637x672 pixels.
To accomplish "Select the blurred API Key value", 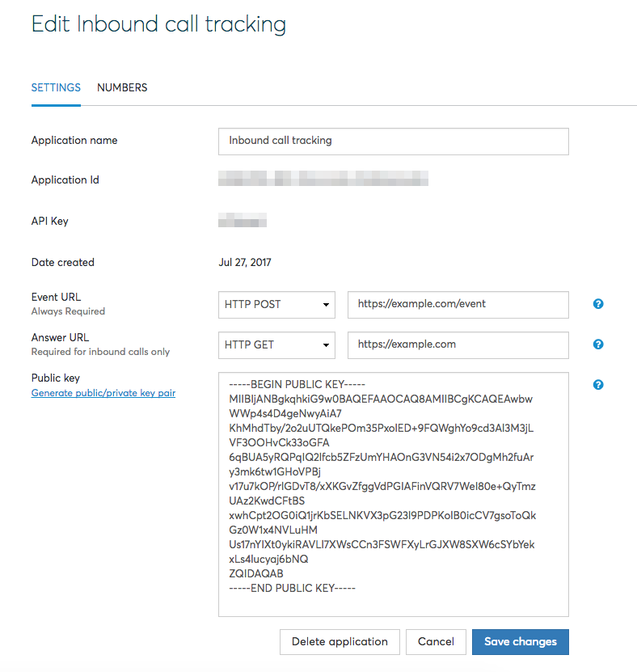I will 243,220.
